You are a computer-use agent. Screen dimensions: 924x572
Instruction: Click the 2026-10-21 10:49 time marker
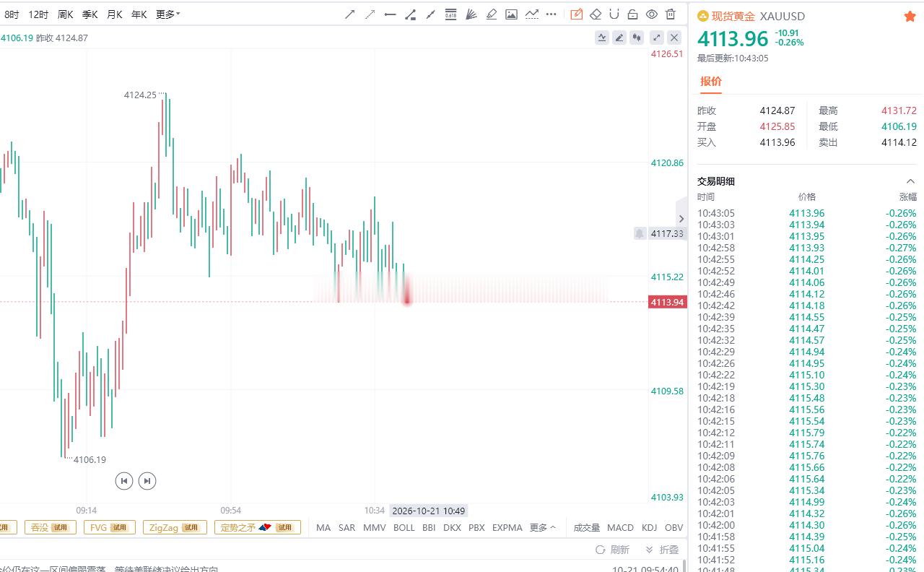(429, 511)
